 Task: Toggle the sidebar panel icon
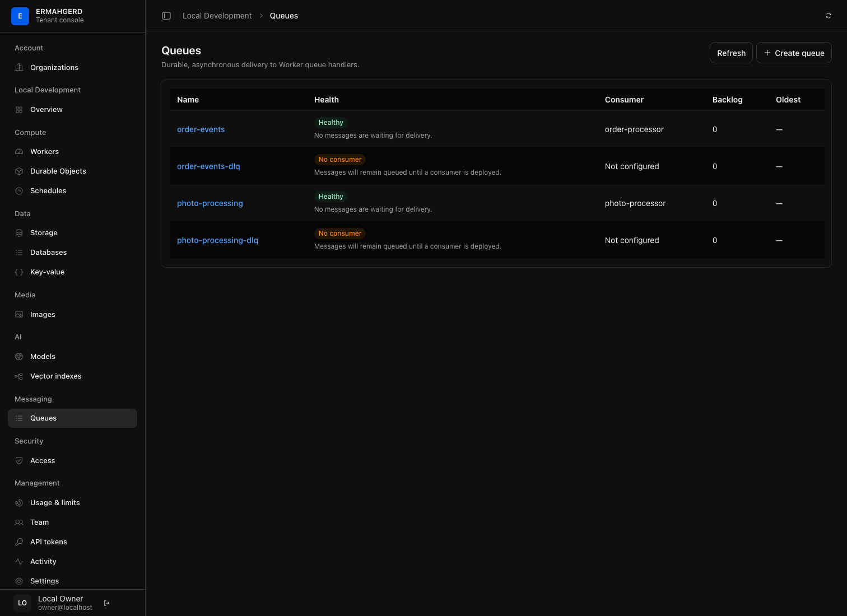pyautogui.click(x=166, y=16)
